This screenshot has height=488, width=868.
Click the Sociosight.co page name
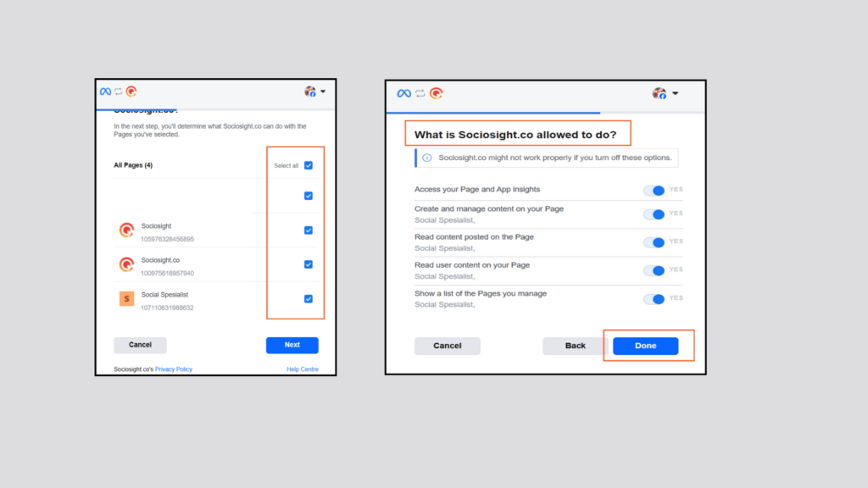click(x=160, y=260)
